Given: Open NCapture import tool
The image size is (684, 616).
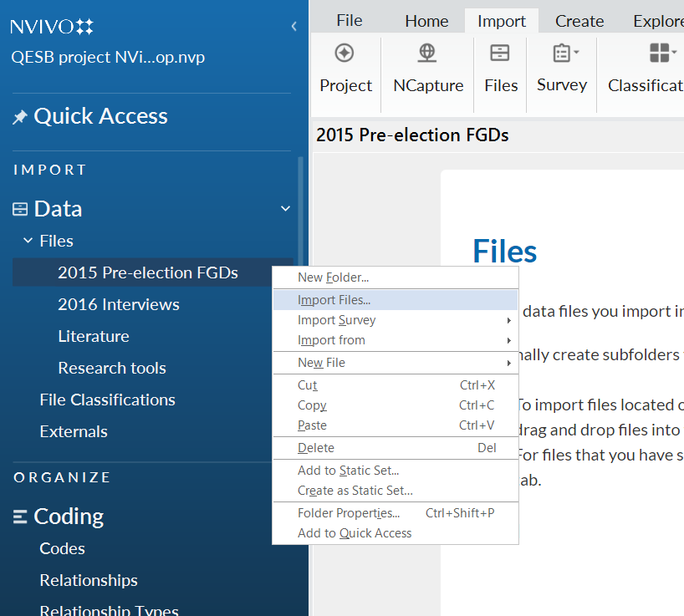Looking at the screenshot, I should [427, 54].
